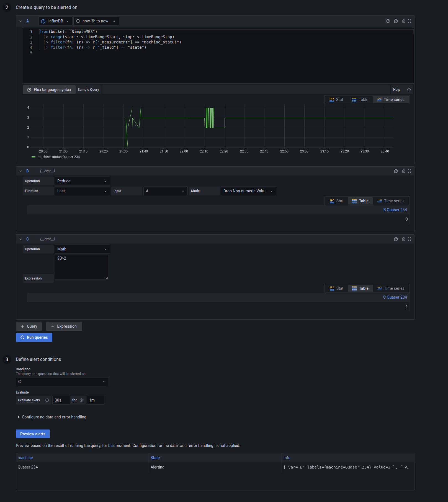The image size is (448, 502).
Task: Open the InfluxDB data source dropdown
Action: (55, 21)
